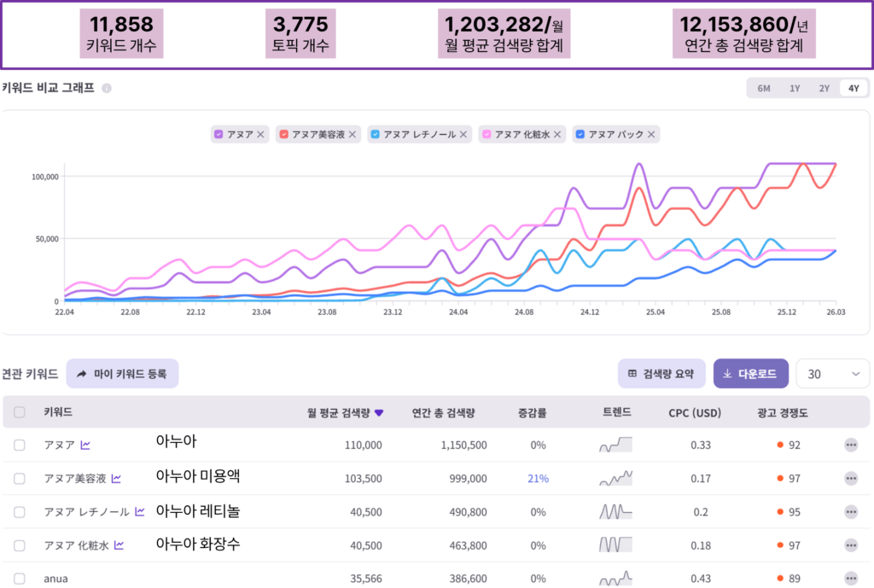Check the anua row checkbox

tap(20, 579)
